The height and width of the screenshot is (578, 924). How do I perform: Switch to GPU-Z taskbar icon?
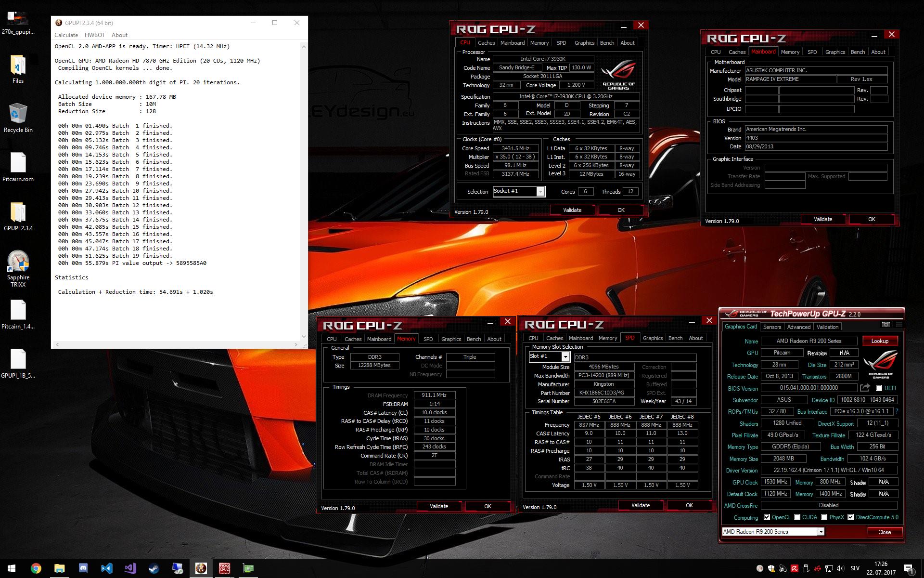pos(248,568)
